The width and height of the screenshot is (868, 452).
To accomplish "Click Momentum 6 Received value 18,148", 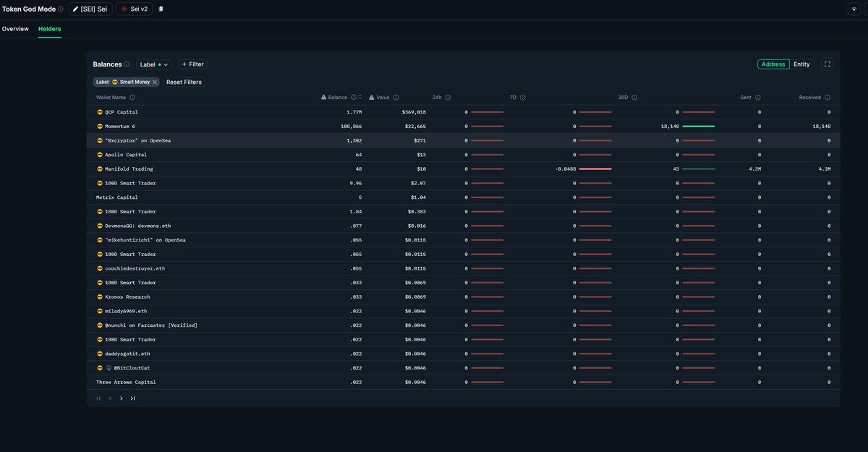I will (x=821, y=127).
